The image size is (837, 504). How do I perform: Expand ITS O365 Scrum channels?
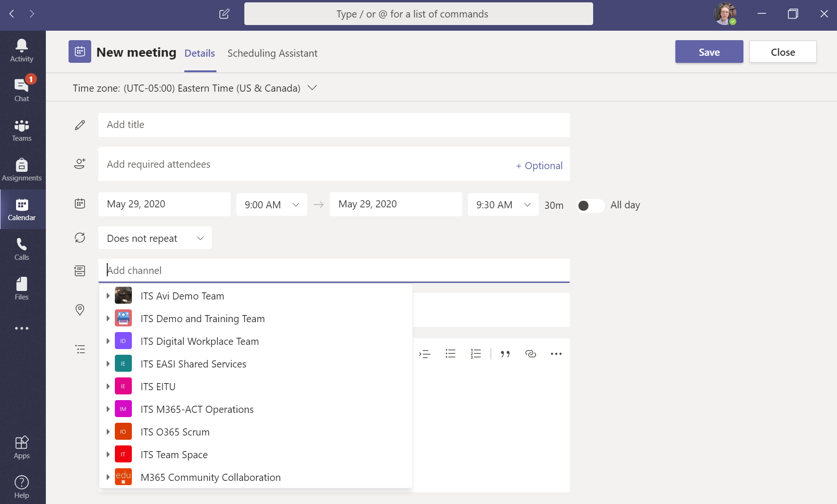108,432
